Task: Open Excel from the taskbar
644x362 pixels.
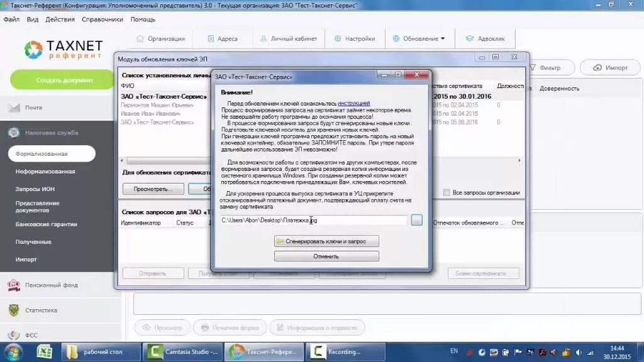Action: click(x=45, y=352)
